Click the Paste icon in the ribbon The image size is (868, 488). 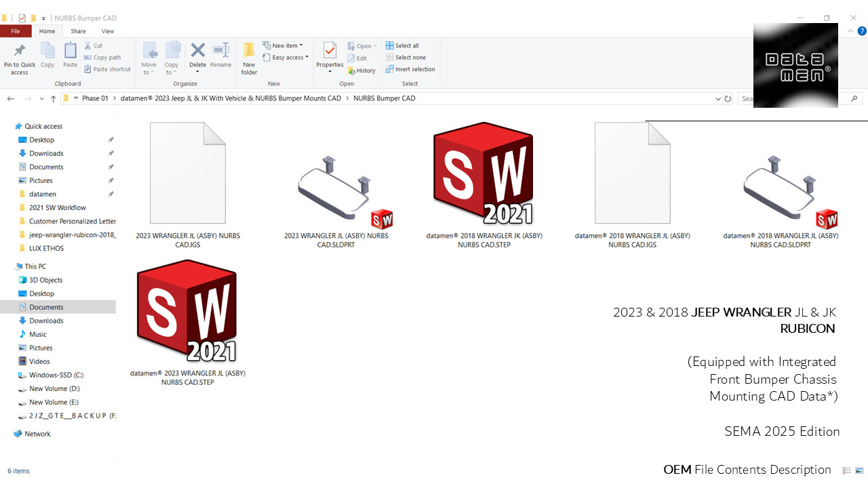(x=71, y=51)
